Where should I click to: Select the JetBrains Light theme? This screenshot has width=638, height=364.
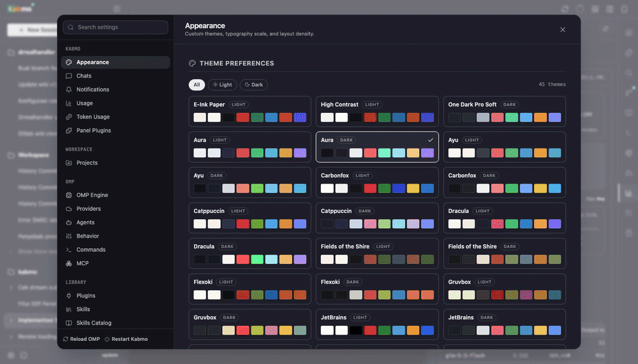(x=377, y=324)
